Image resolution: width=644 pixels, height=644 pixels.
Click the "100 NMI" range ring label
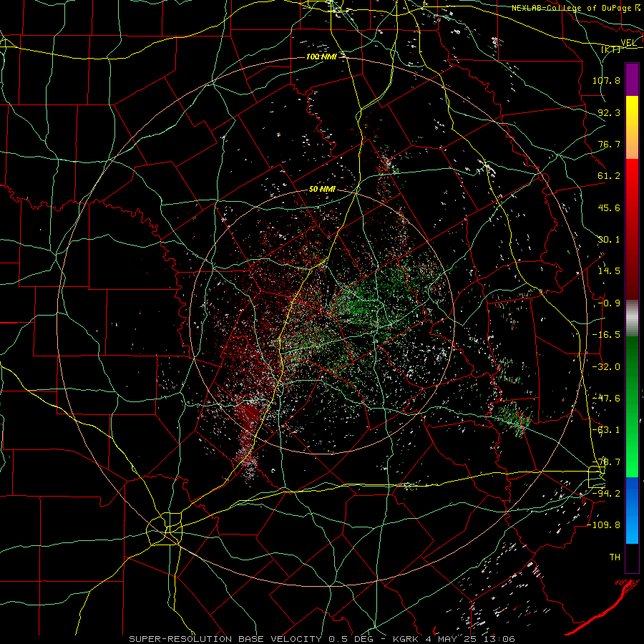click(x=321, y=57)
